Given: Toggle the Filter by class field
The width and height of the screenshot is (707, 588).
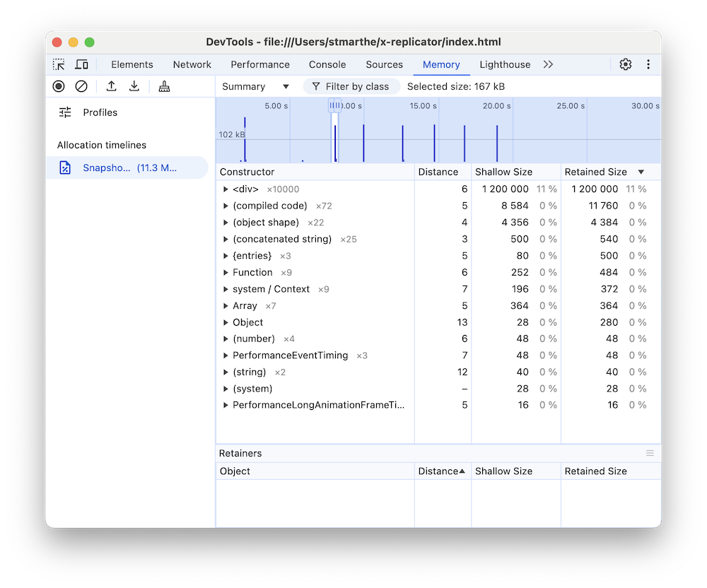Looking at the screenshot, I should tap(351, 86).
